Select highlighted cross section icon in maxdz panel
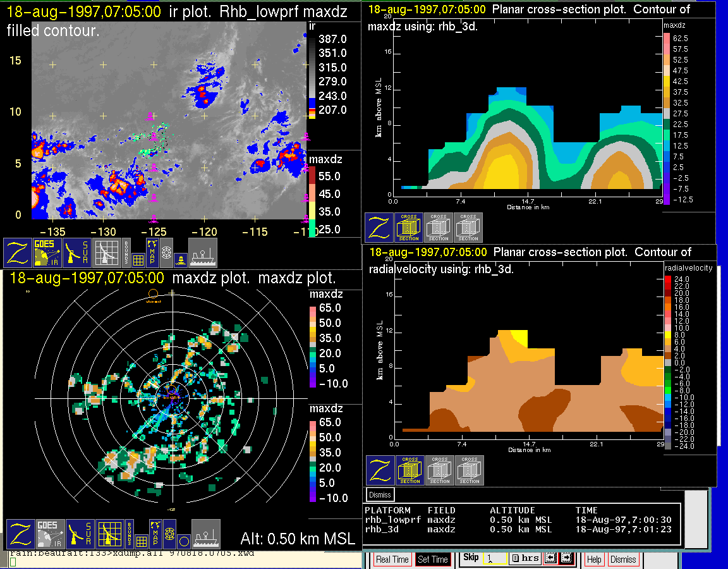This screenshot has width=728, height=569. tap(409, 228)
